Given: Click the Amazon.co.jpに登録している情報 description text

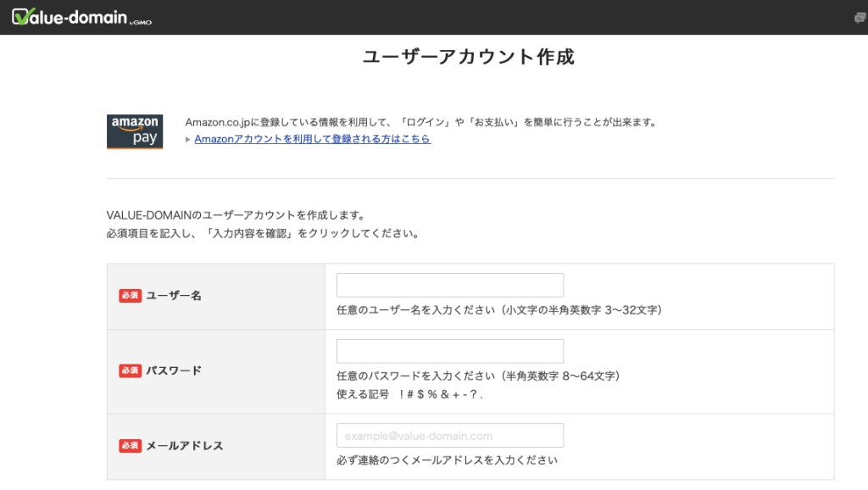Looking at the screenshot, I should click(420, 122).
